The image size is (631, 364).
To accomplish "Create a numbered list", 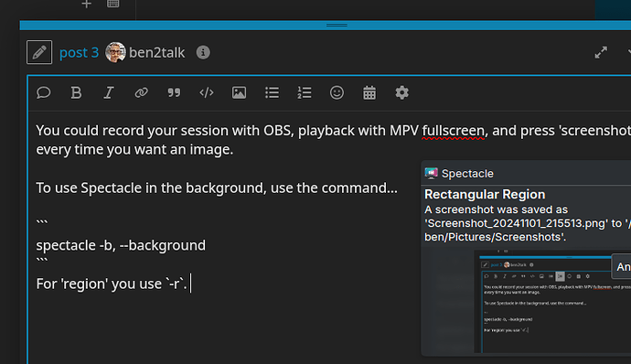I will coord(305,92).
